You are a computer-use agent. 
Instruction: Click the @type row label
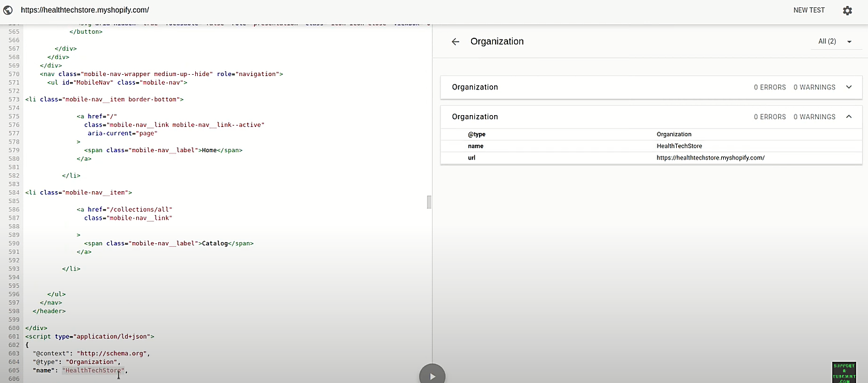[x=476, y=134]
